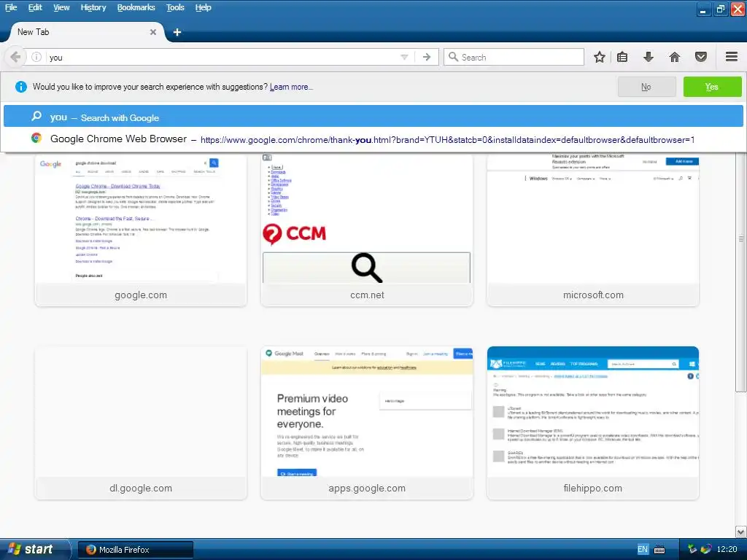Open the Edit menu

[x=35, y=7]
